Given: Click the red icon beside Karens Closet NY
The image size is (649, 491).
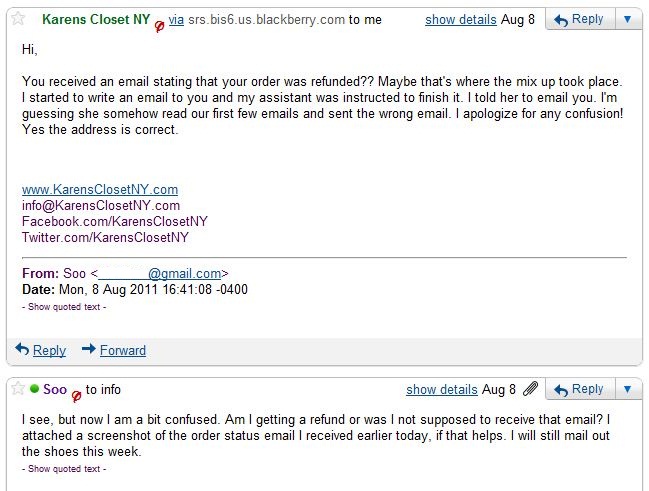Looking at the screenshot, I should click(x=159, y=26).
